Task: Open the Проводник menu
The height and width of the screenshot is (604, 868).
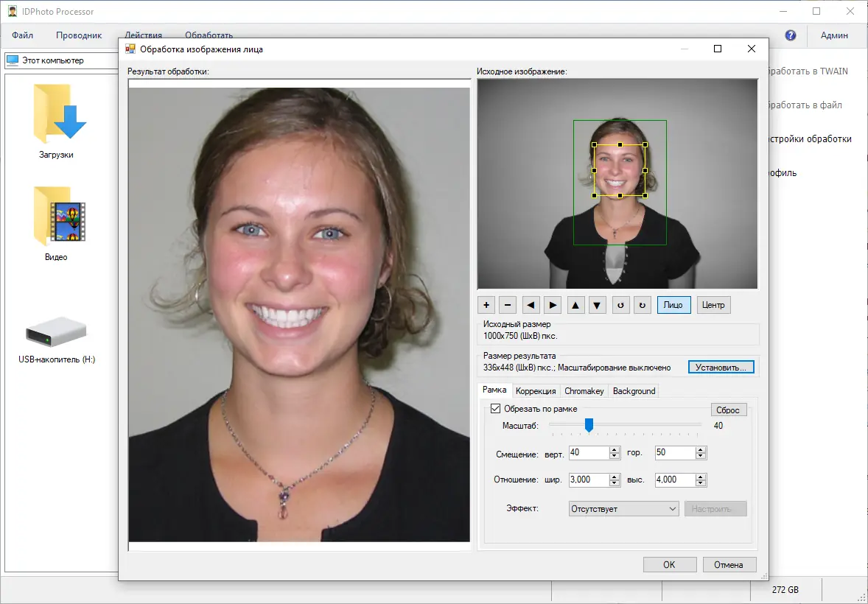Action: pos(79,35)
